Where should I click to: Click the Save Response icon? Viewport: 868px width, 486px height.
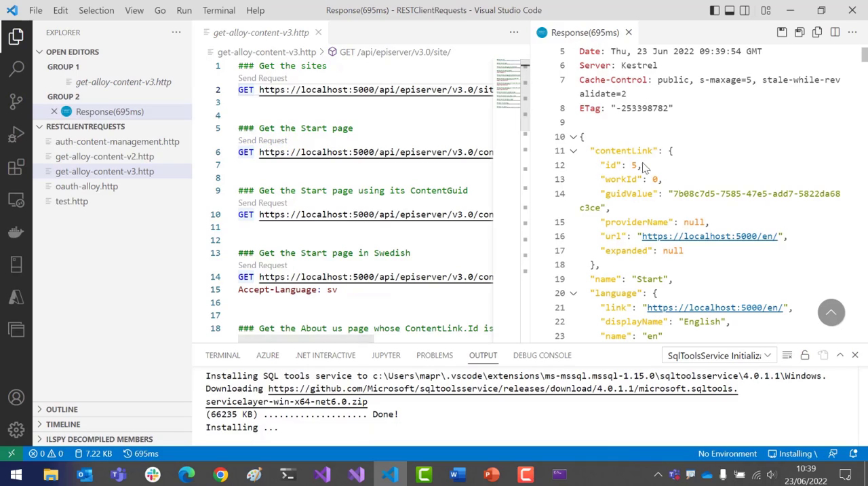782,33
